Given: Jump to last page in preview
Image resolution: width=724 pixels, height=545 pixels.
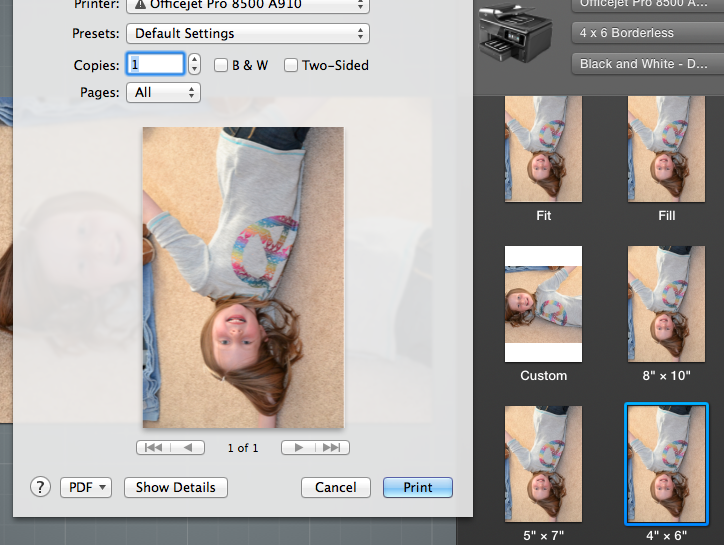Looking at the screenshot, I should (333, 448).
